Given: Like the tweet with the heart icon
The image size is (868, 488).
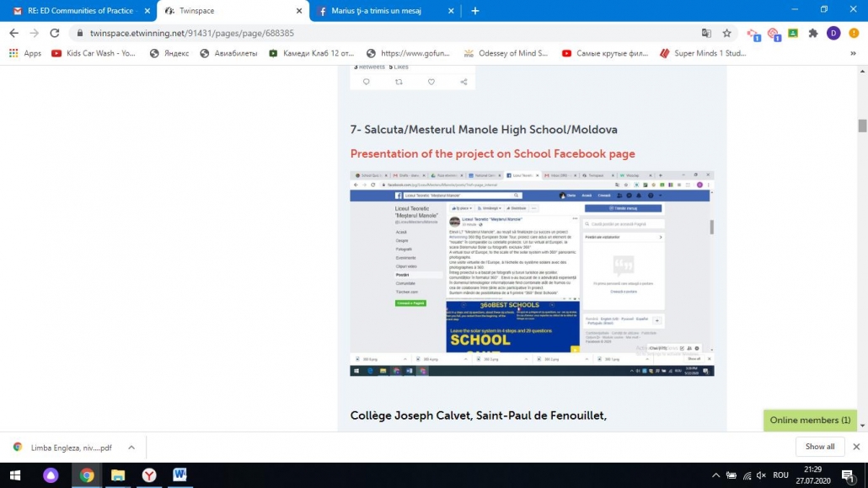Looking at the screenshot, I should tap(431, 82).
